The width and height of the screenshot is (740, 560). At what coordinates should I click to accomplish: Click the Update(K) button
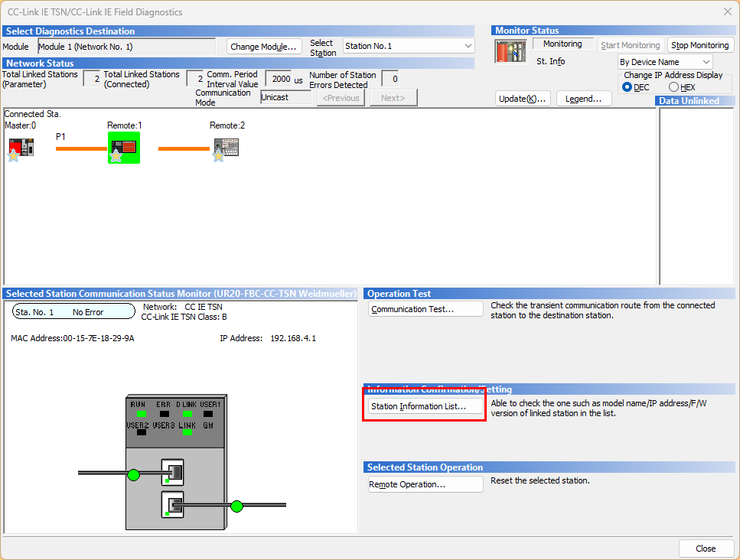tap(523, 99)
